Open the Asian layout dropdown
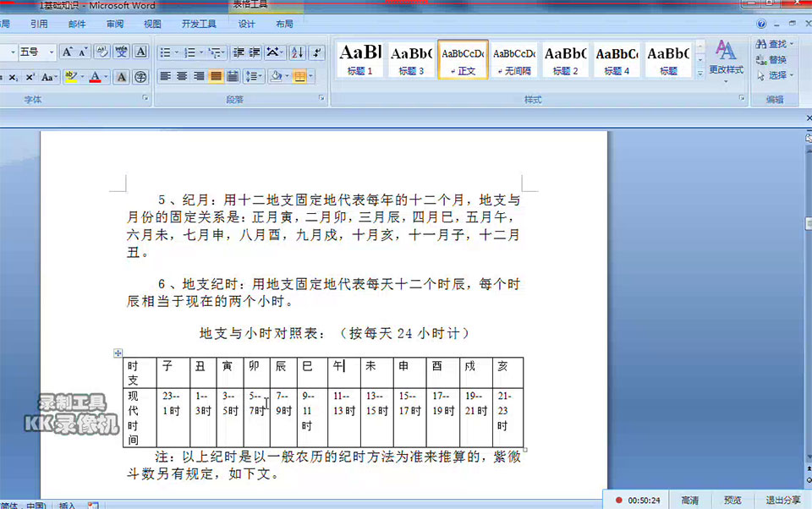The width and height of the screenshot is (812, 509). (274, 52)
